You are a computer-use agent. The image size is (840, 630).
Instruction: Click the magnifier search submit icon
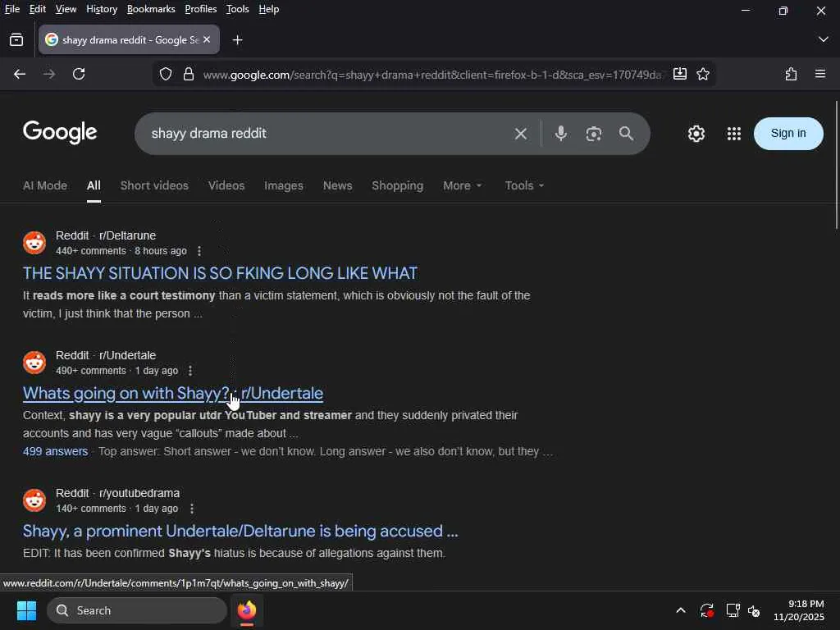pos(626,134)
